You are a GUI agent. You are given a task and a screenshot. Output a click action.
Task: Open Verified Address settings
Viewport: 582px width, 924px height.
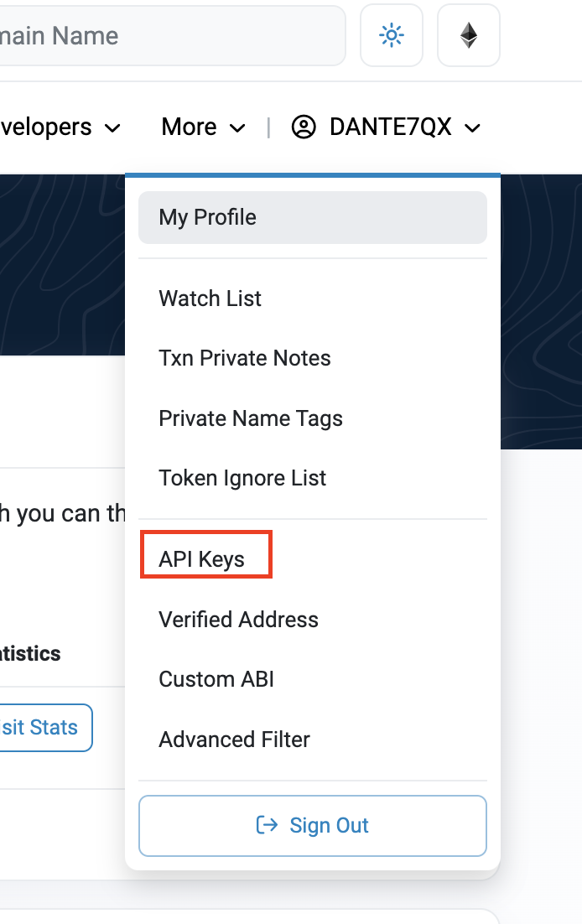[238, 620]
